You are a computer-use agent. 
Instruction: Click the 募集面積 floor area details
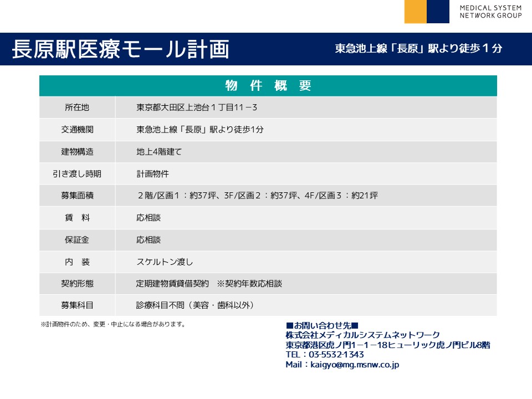point(257,196)
